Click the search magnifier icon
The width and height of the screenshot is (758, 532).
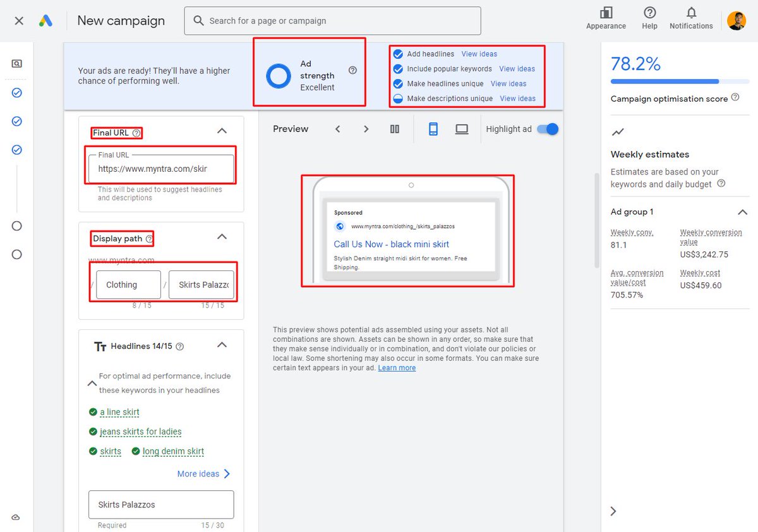(x=198, y=21)
